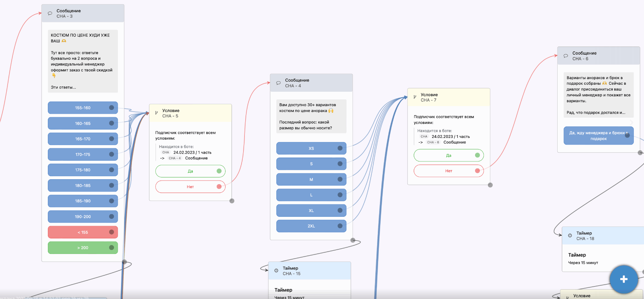
Task: Choose the M size button
Action: (x=311, y=179)
